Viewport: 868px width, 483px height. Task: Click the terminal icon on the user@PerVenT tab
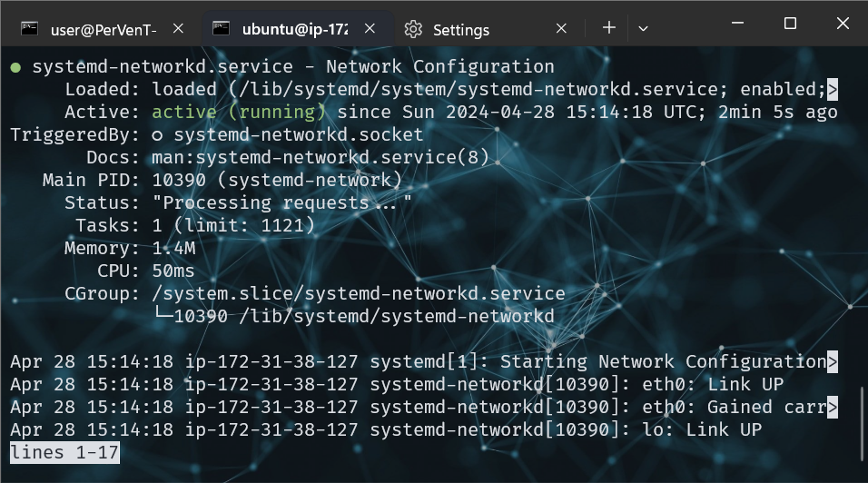[x=29, y=29]
